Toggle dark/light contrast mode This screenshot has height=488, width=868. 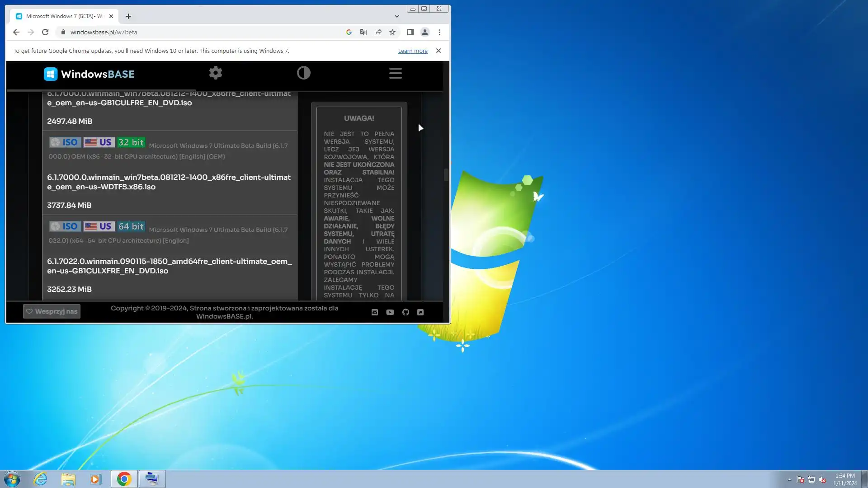(x=304, y=73)
